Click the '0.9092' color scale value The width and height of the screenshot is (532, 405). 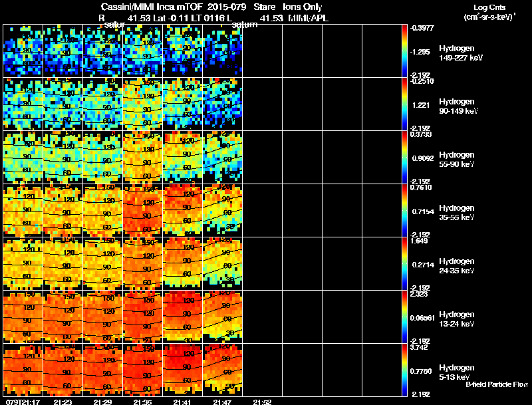coord(423,158)
